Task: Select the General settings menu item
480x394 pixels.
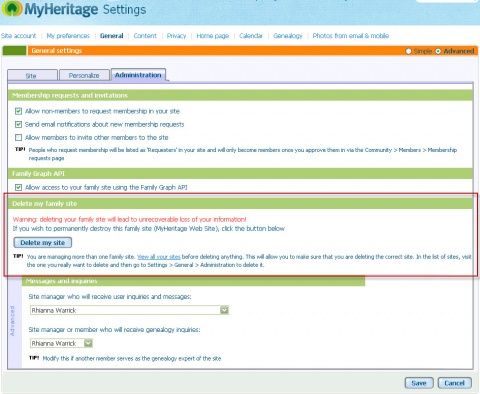Action: click(x=112, y=36)
